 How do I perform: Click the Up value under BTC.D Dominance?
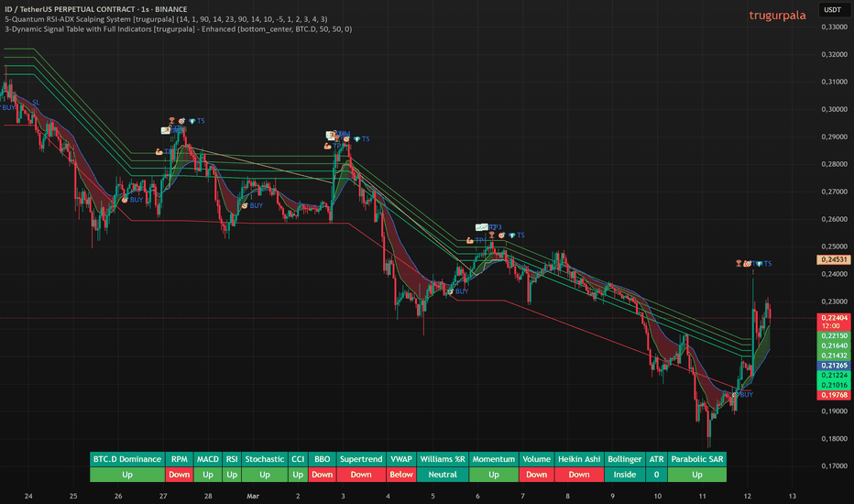tap(127, 475)
